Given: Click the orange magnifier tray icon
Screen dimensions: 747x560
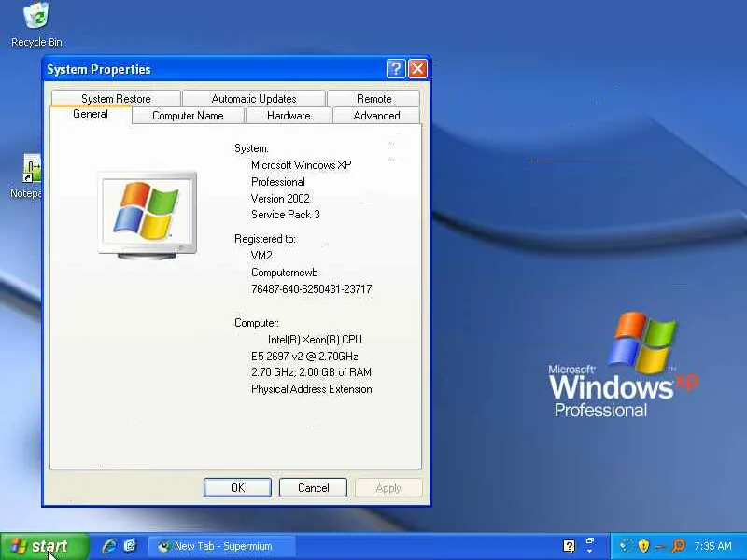Looking at the screenshot, I should tap(678, 546).
